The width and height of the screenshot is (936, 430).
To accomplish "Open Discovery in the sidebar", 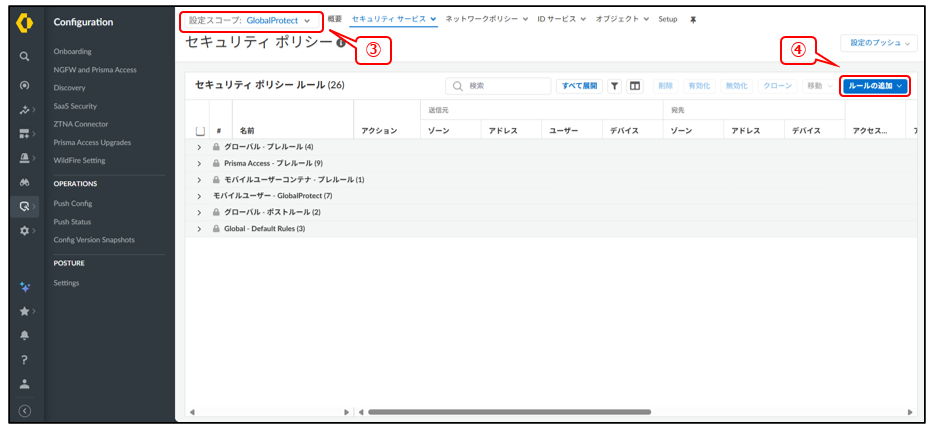I will (69, 88).
